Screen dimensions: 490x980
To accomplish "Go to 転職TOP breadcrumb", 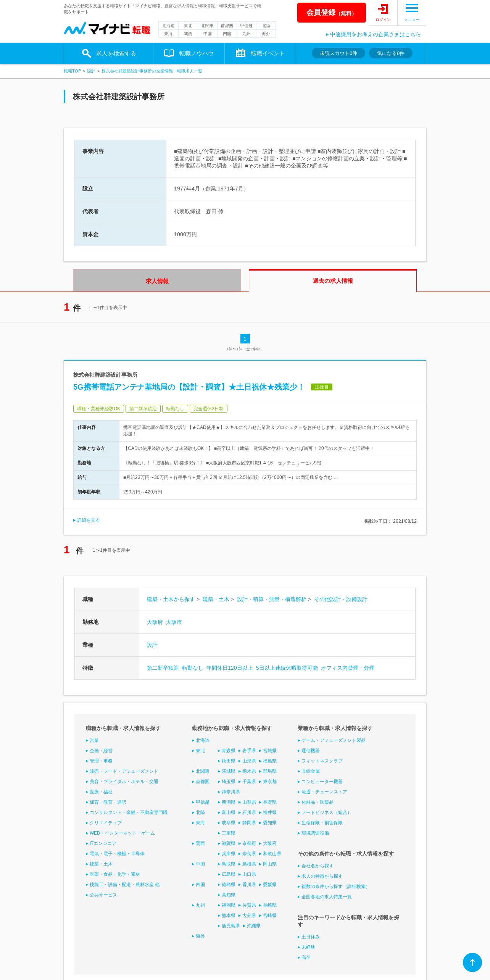I will (72, 71).
